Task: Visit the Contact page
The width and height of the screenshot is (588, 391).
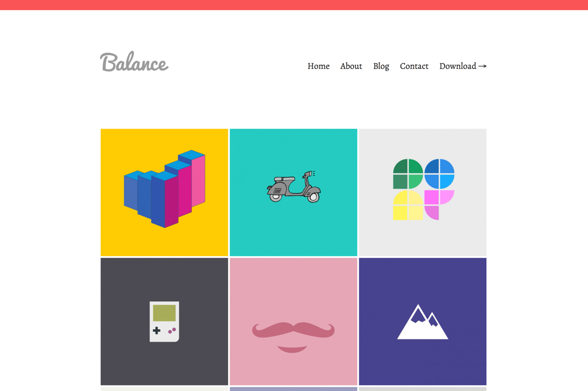Action: [x=414, y=66]
